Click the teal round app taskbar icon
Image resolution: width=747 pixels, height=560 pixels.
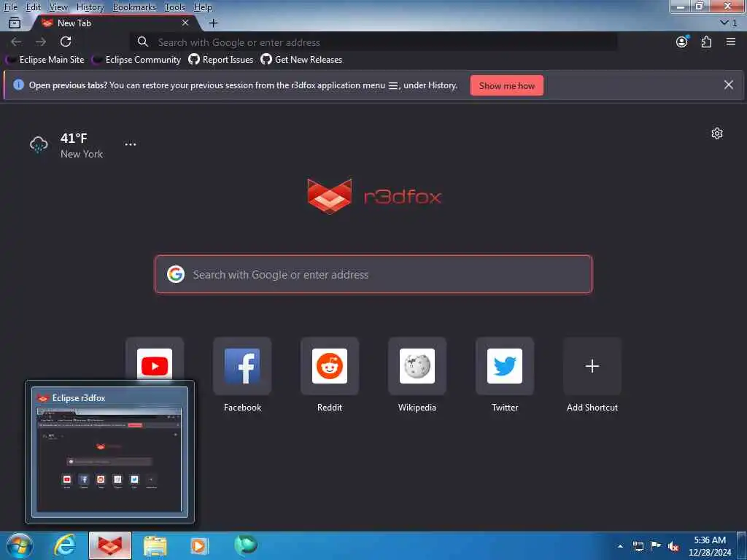pos(245,545)
